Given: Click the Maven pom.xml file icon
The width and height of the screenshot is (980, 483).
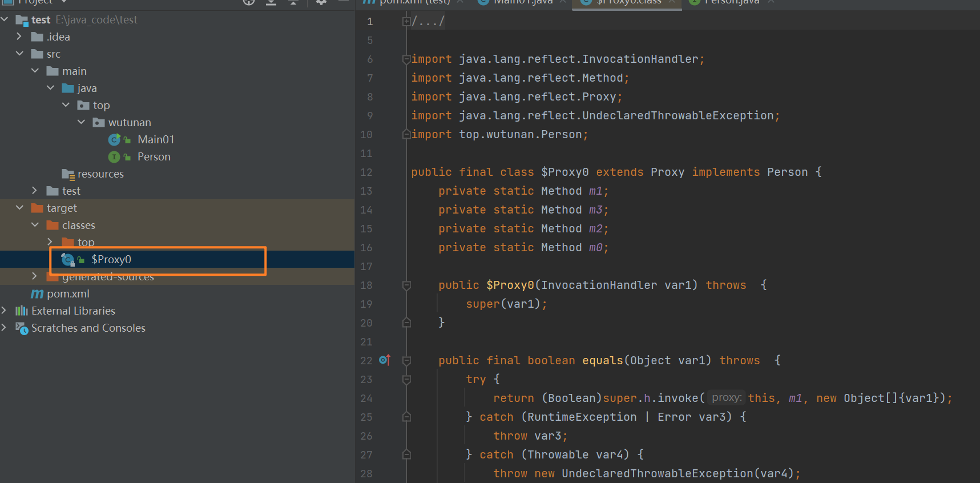Looking at the screenshot, I should click(37, 294).
